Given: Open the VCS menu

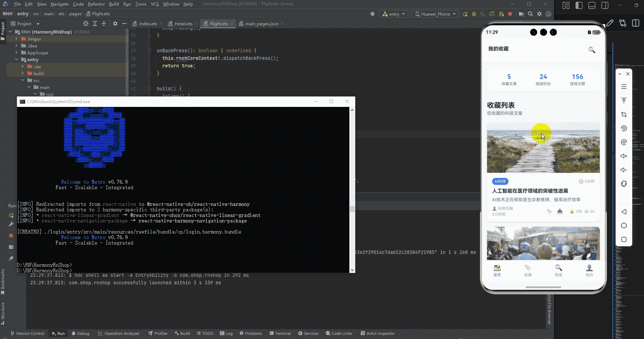Looking at the screenshot, I should (x=155, y=4).
